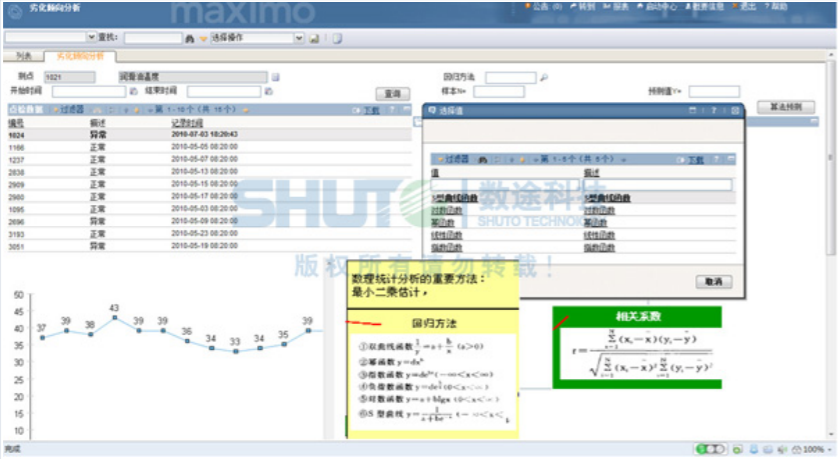Click the 开始时间 input field
The image size is (838, 459).
click(x=89, y=91)
